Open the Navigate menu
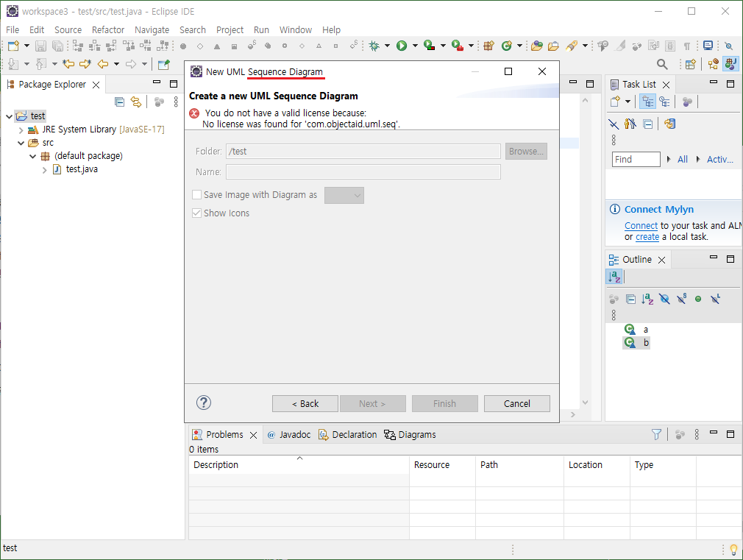The height and width of the screenshot is (560, 743). (152, 29)
